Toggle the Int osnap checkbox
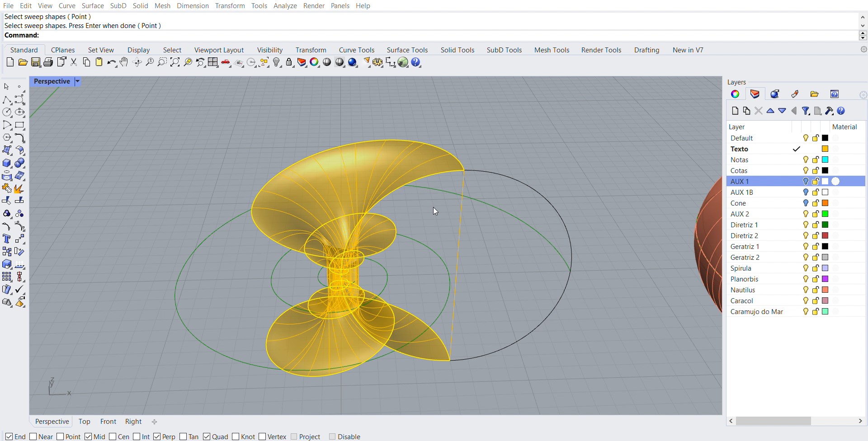Viewport: 868px width, 441px height. click(x=137, y=436)
